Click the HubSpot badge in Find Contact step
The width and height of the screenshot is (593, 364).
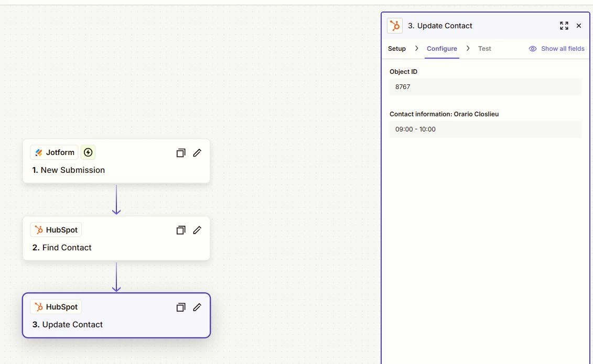pos(56,230)
